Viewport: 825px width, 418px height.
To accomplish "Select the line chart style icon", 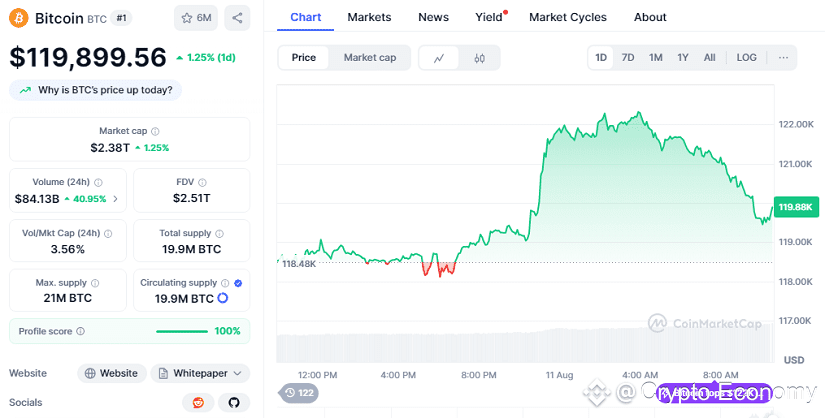I will pos(439,58).
